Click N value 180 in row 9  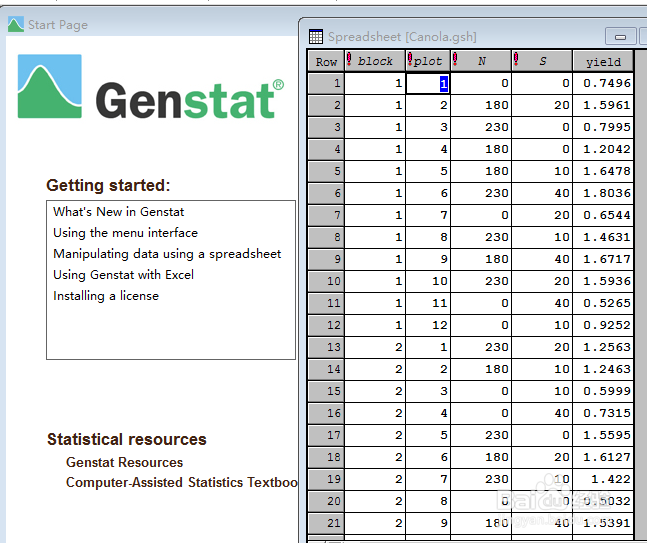(x=481, y=259)
